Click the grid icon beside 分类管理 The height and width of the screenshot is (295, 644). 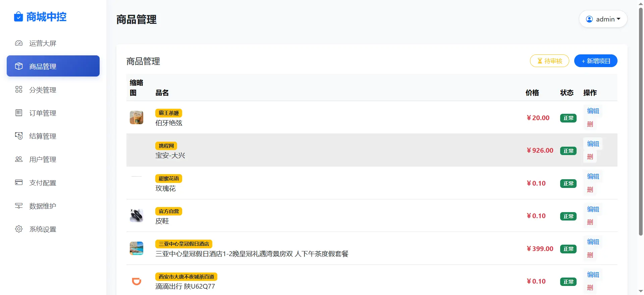(x=19, y=89)
